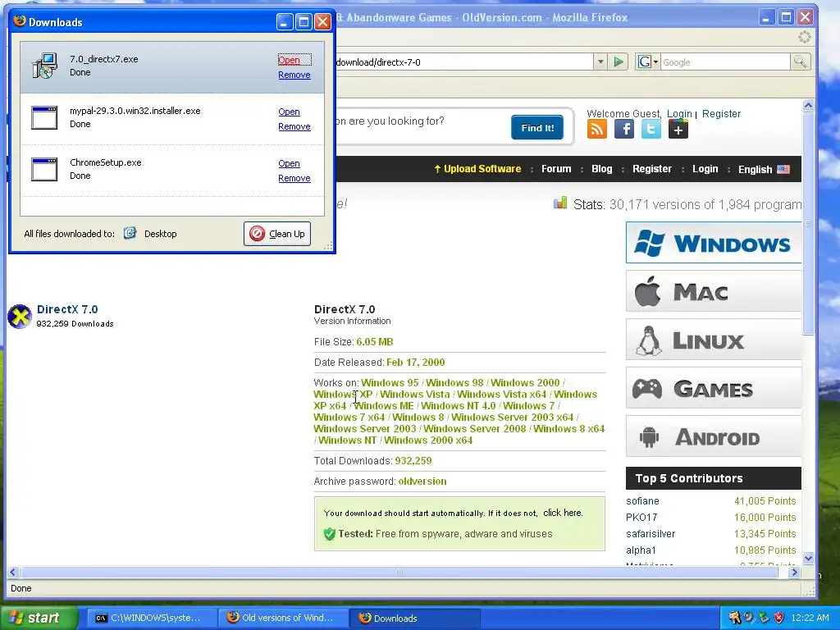Screen dimensions: 840x630
Task: Click Login in the black nav bar
Action: coord(705,169)
